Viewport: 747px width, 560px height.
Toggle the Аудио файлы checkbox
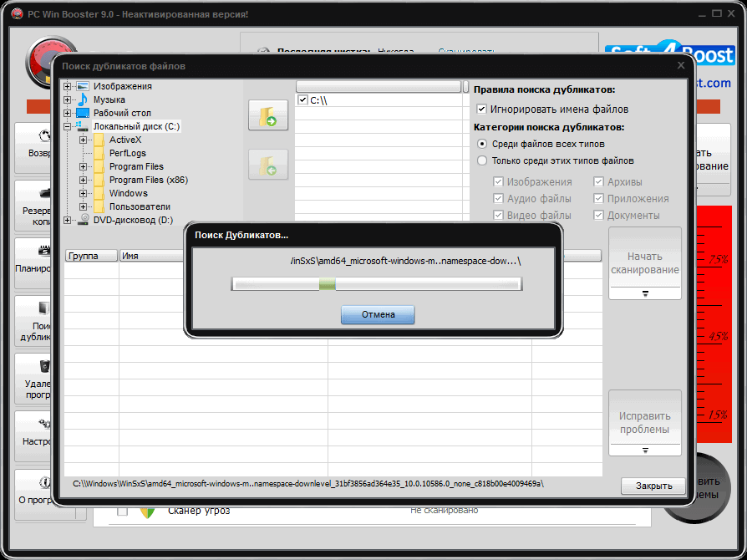pyautogui.click(x=498, y=198)
